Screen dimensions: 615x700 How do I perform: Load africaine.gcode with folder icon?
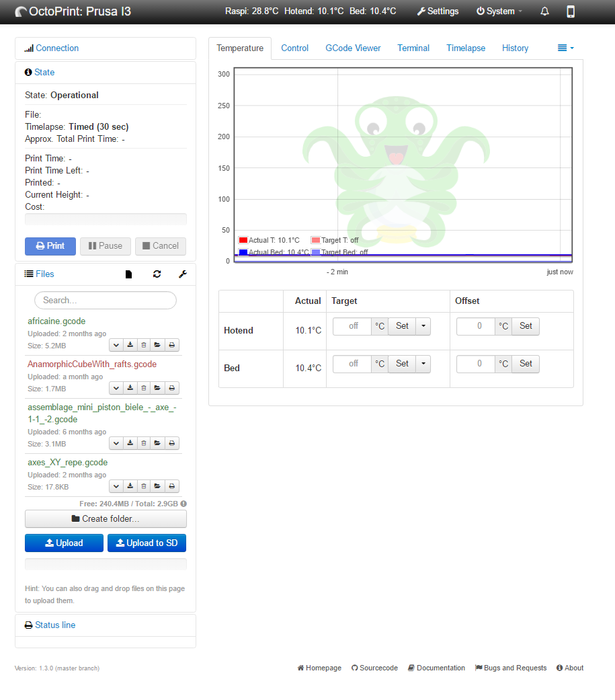pos(157,345)
